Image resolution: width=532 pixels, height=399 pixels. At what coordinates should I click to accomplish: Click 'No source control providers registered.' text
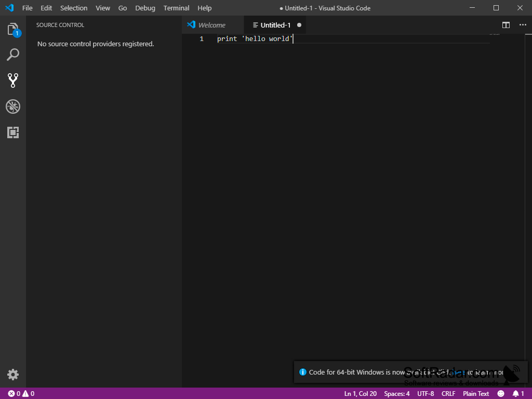(96, 44)
